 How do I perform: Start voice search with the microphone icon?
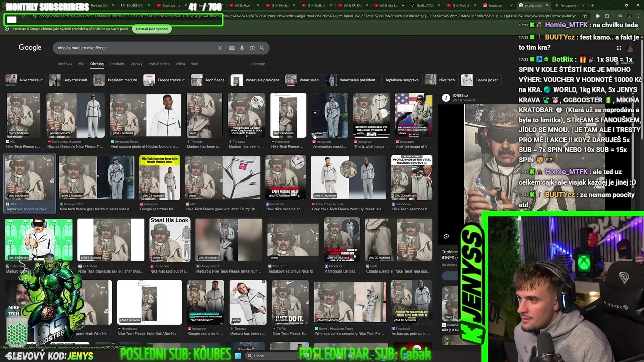pos(242,48)
